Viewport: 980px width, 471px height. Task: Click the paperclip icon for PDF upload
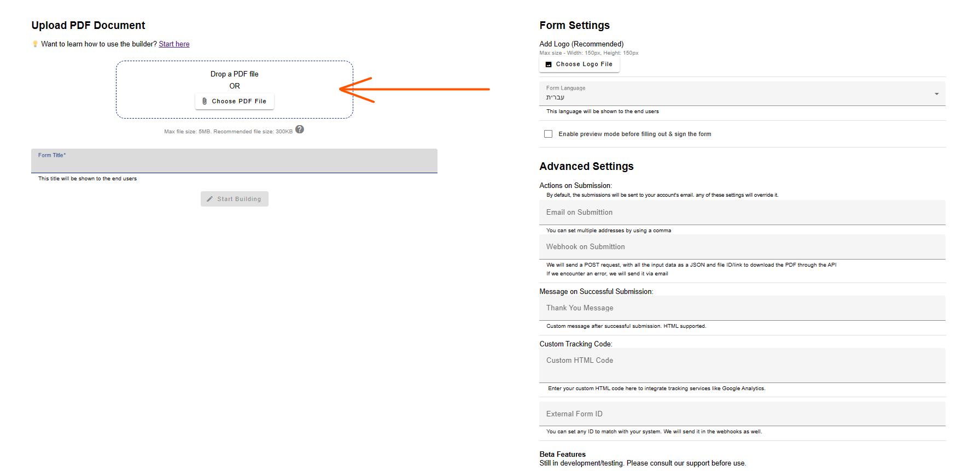pos(205,101)
